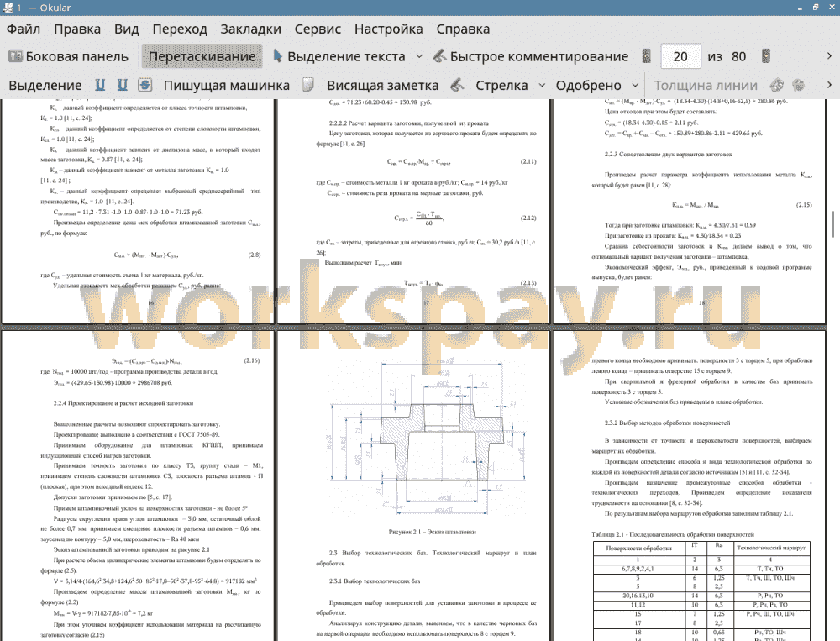Viewport: 840px width, 641px height.
Task: Click the vertical scrollbar handle of the document
Action: [833, 224]
